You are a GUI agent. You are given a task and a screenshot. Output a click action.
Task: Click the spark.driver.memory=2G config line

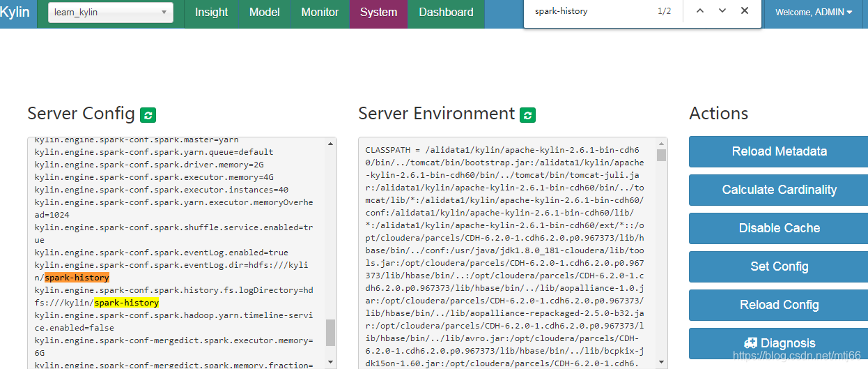149,165
